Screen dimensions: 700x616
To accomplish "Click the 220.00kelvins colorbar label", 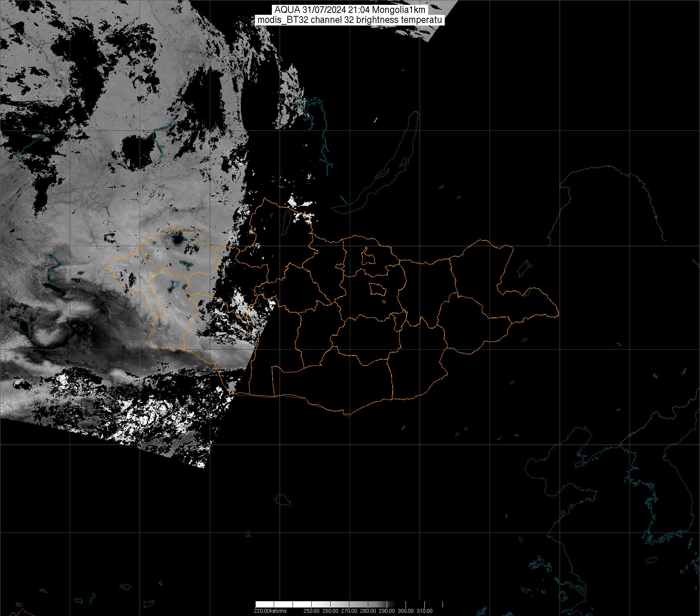I will point(270,611).
